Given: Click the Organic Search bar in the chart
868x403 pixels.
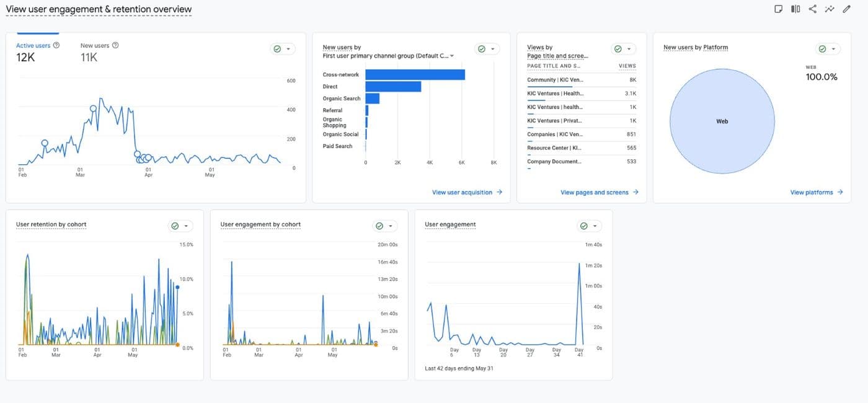Looking at the screenshot, I should coord(373,99).
